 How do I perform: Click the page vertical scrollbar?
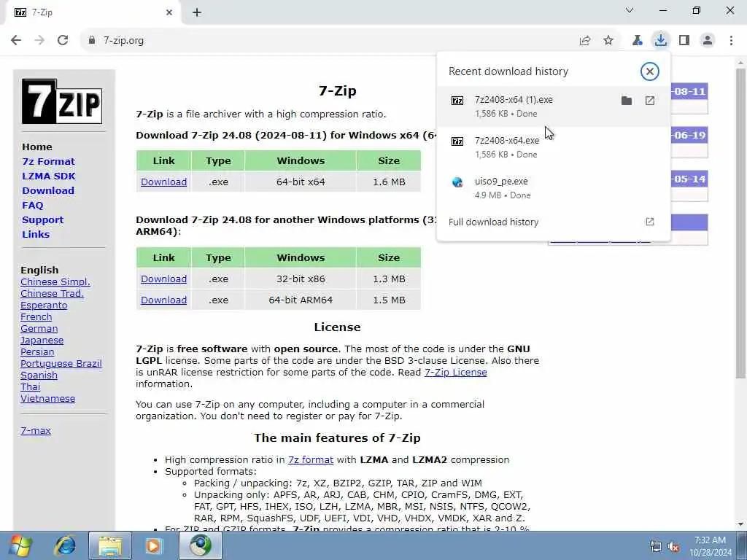(x=740, y=224)
